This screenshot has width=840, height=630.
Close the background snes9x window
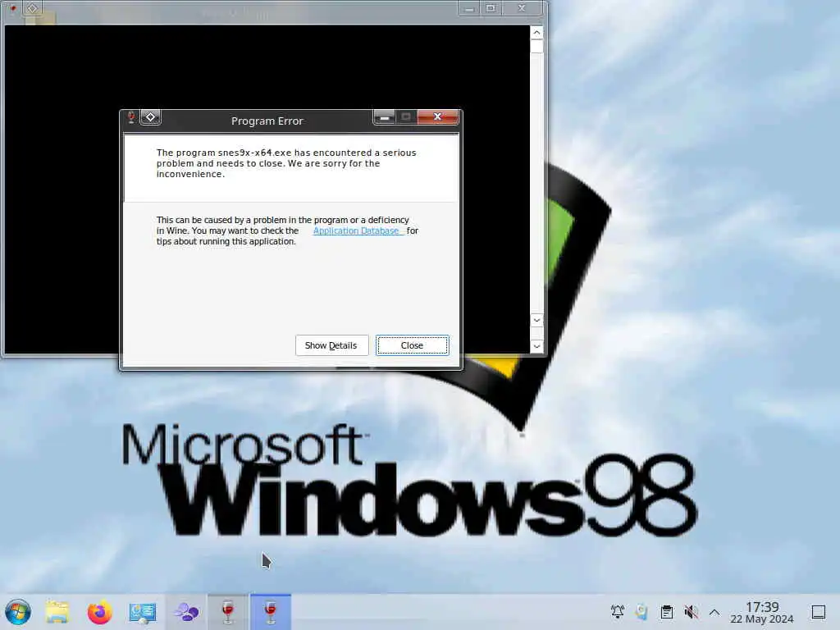click(x=522, y=8)
